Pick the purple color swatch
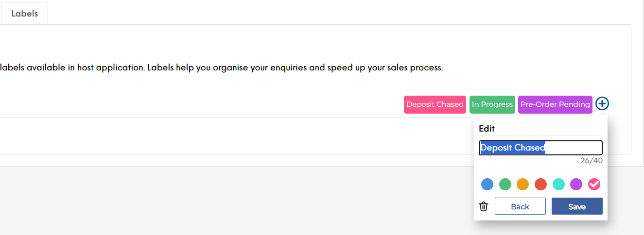 [576, 185]
